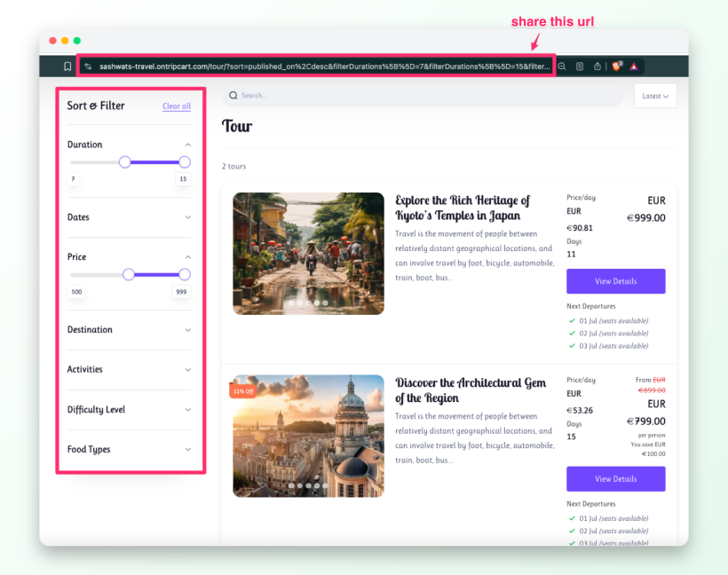Click the macOS green fullscreen button
Screen dimensions: 728x575
pyautogui.click(x=77, y=41)
